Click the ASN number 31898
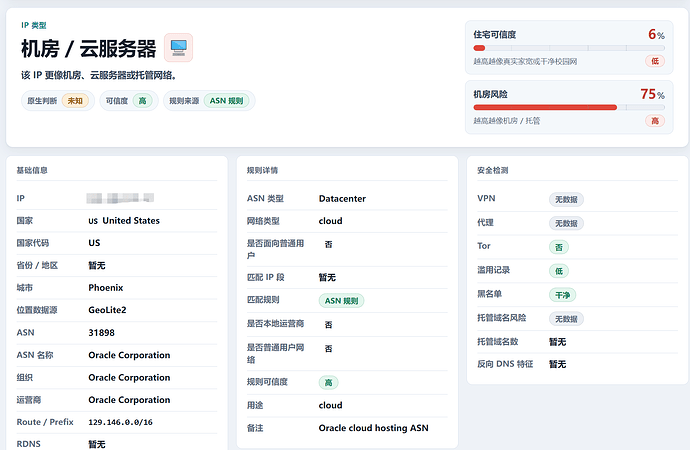 (102, 333)
